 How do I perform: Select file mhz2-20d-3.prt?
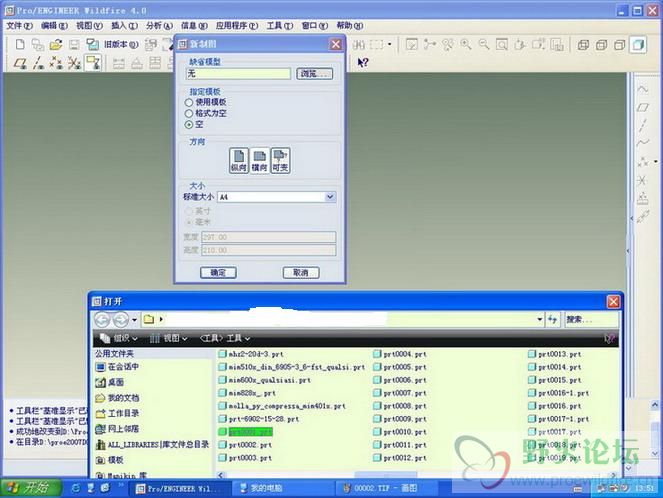251,354
